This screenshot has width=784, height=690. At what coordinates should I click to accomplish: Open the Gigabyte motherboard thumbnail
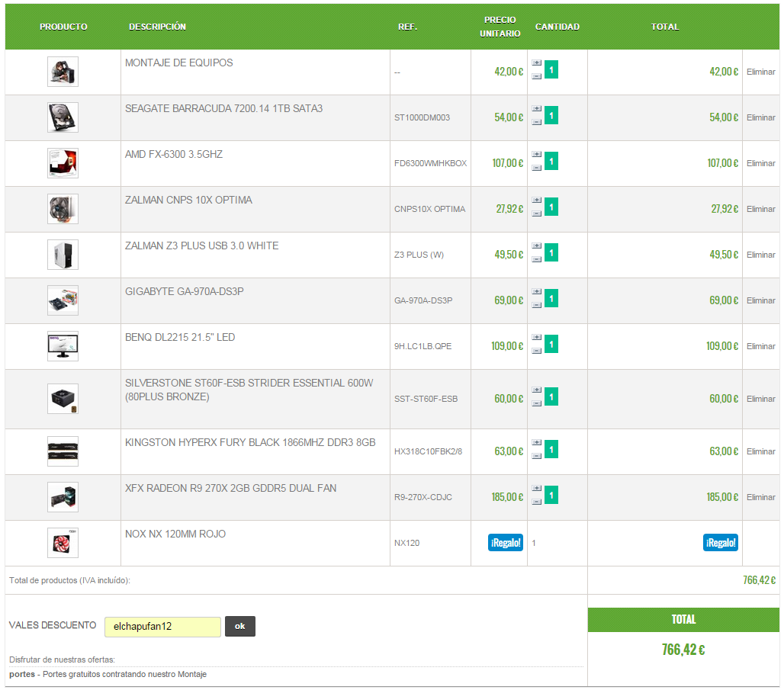pos(63,300)
